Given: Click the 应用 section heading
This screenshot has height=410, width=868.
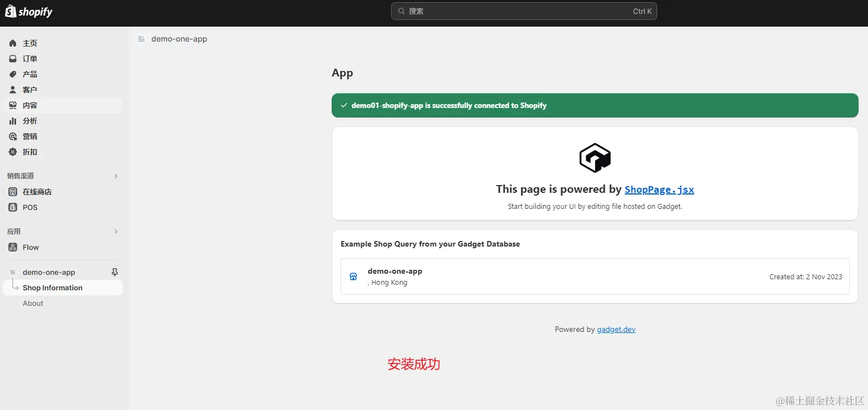Looking at the screenshot, I should pyautogui.click(x=14, y=232).
